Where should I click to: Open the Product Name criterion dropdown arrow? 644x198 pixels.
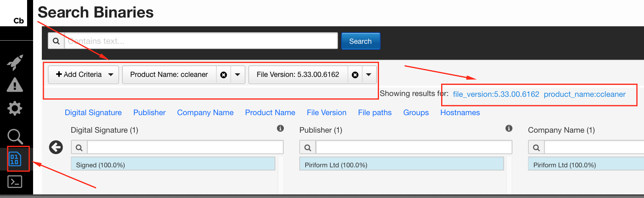tap(238, 74)
